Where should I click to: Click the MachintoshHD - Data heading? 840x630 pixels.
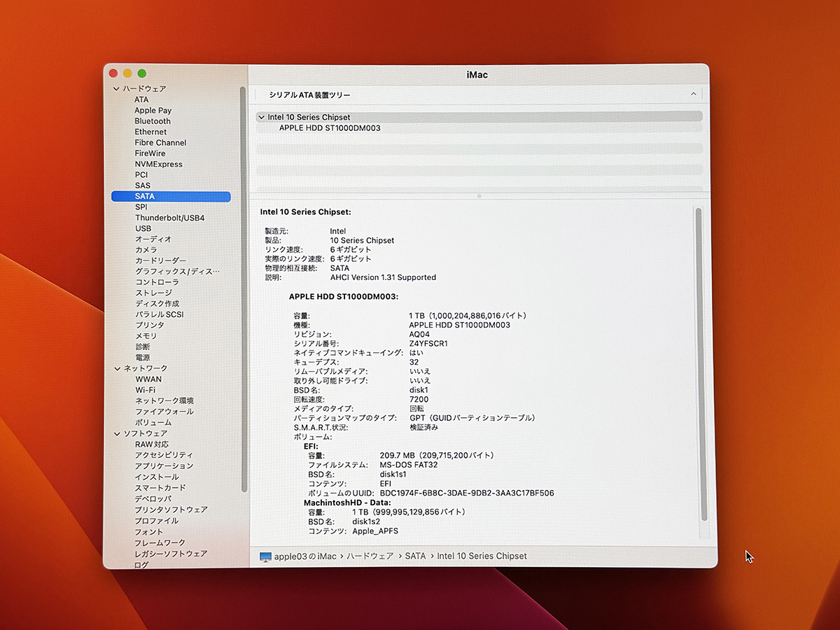[347, 503]
